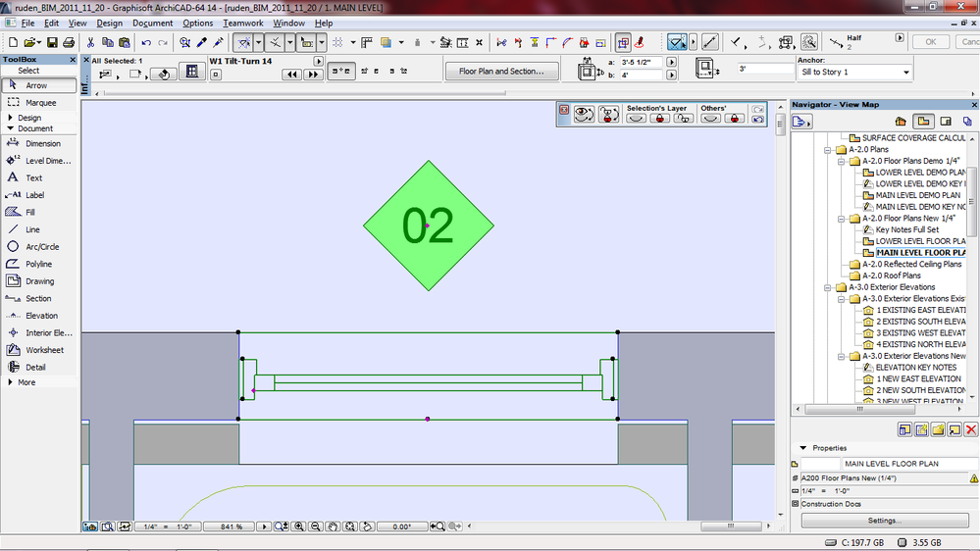Select the Polyline tool
The width and height of the screenshot is (980, 551).
[38, 264]
